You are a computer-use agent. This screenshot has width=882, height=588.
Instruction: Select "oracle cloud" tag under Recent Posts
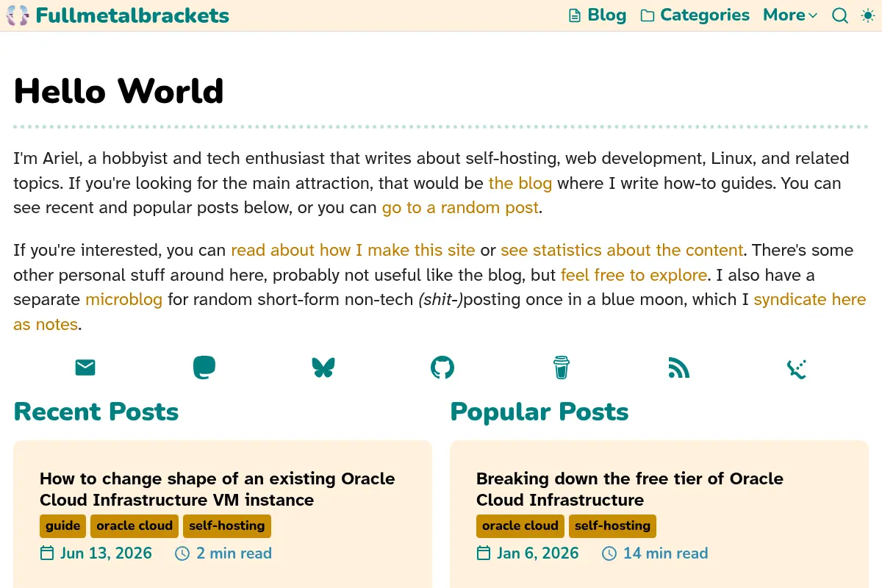[x=135, y=526]
